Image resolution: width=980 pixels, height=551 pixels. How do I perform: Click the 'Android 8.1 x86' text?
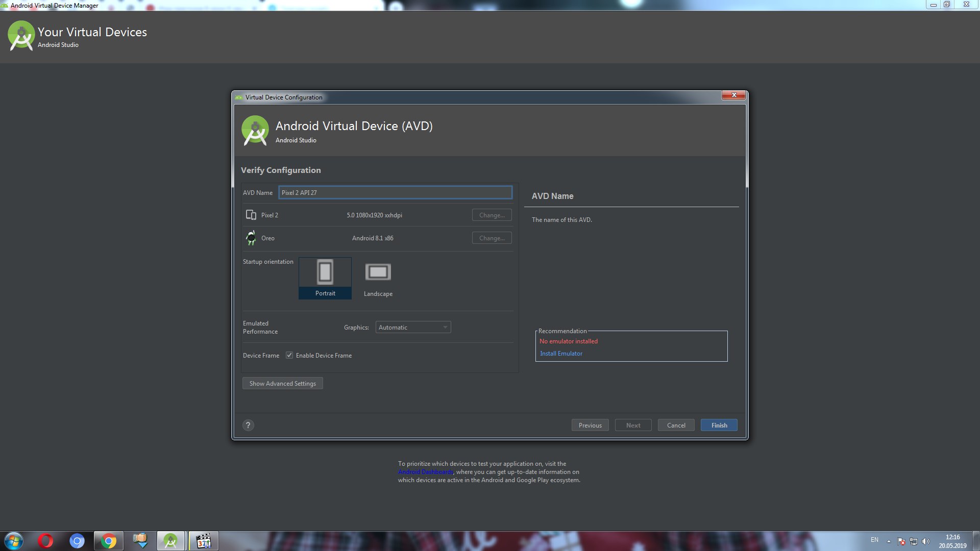pos(373,238)
